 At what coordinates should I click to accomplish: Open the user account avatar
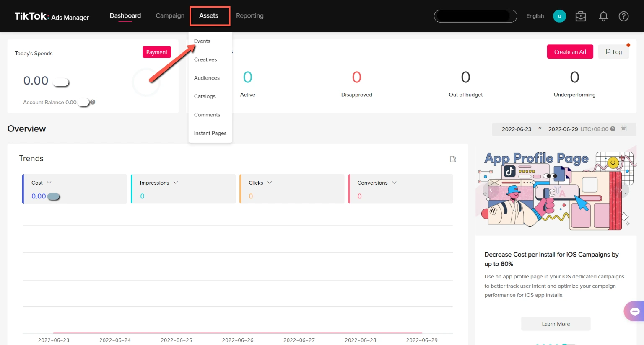pos(559,16)
